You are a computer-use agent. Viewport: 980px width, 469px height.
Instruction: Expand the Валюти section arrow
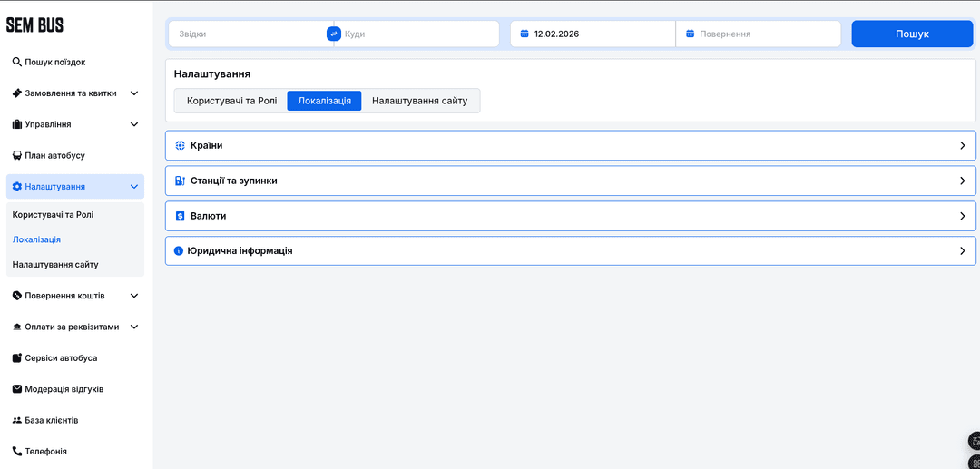(962, 216)
